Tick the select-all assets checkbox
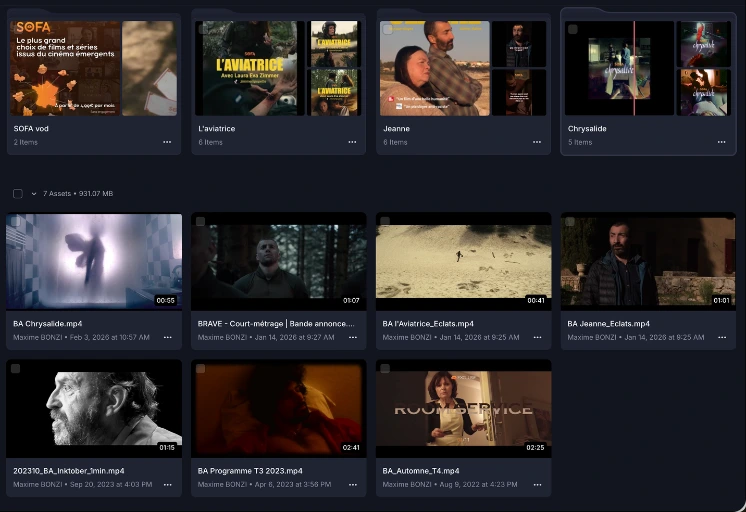Screen dimensions: 746x512 (x=18, y=194)
